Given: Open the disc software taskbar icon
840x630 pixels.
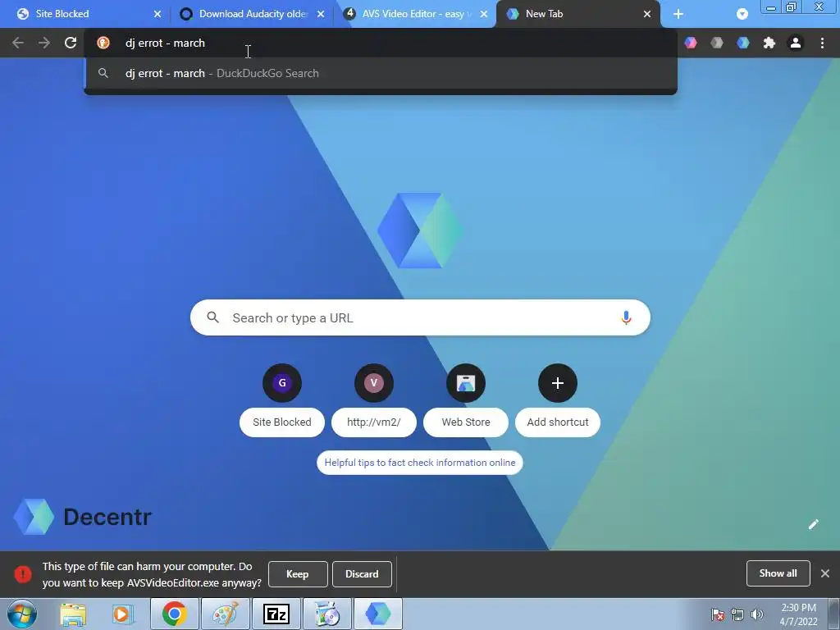Looking at the screenshot, I should 327,614.
